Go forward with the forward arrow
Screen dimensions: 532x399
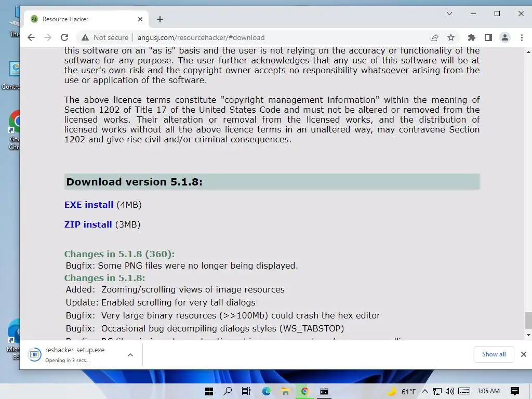click(47, 37)
